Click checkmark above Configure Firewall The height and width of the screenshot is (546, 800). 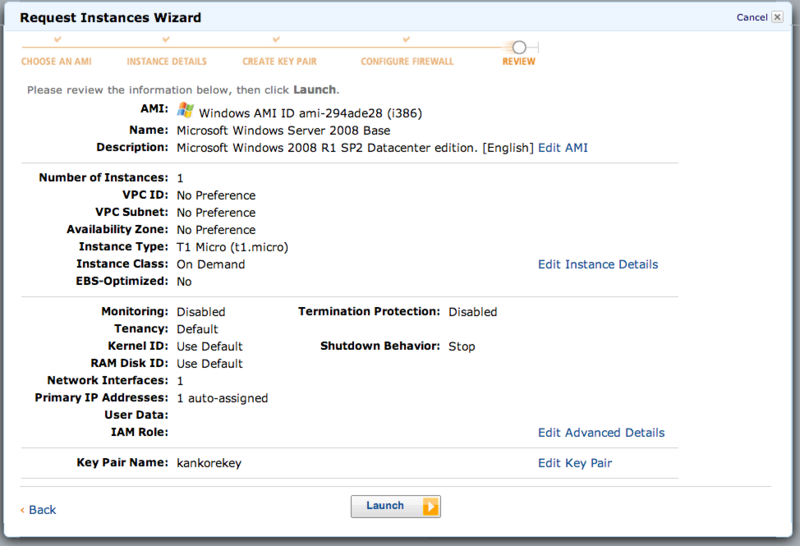click(x=406, y=39)
